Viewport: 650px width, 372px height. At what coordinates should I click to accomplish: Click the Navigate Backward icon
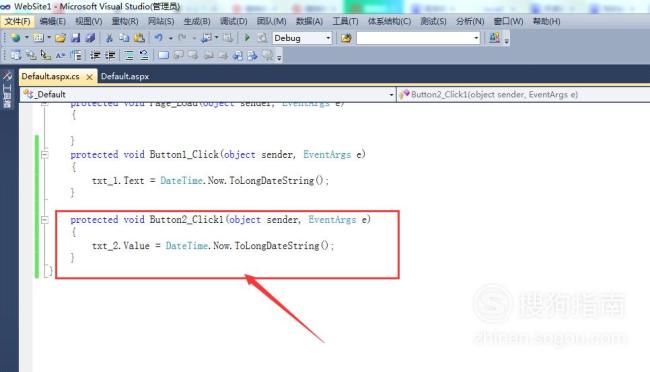pyautogui.click(x=206, y=38)
